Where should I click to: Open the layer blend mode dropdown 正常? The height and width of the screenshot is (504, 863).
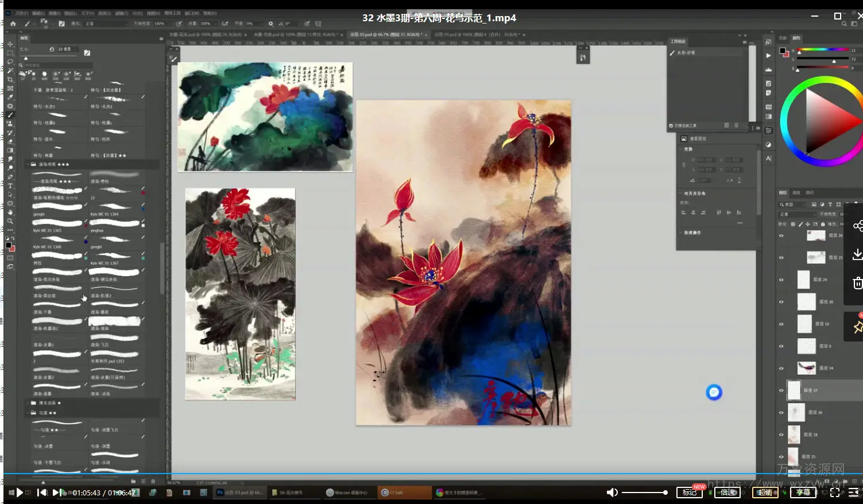tap(796, 214)
